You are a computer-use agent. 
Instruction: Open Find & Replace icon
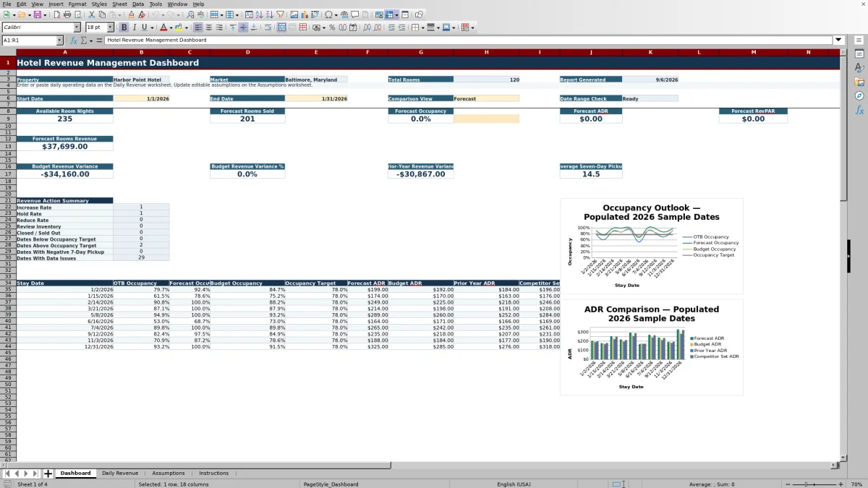tap(190, 14)
